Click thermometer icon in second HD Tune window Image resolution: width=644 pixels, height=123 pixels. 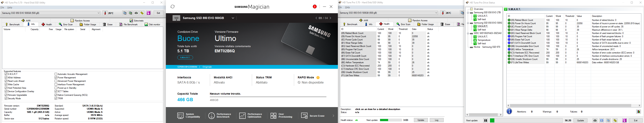click(x=443, y=13)
